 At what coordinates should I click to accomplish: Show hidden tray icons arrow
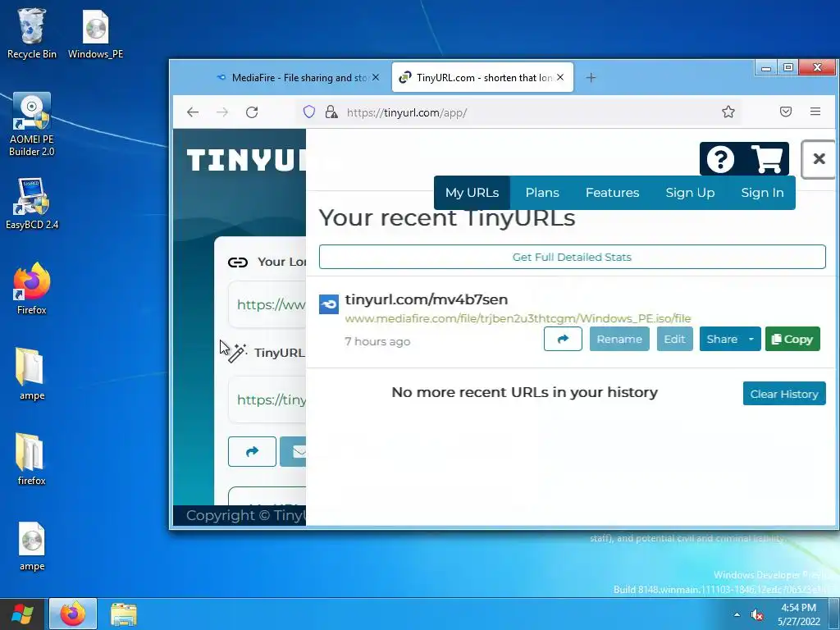(737, 614)
